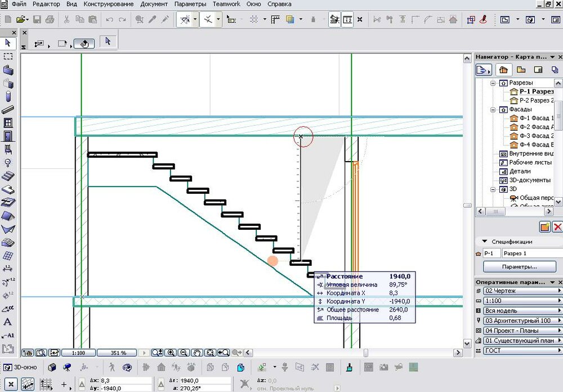563x392 pixels.
Task: Click the Параметры... button
Action: pos(519,266)
